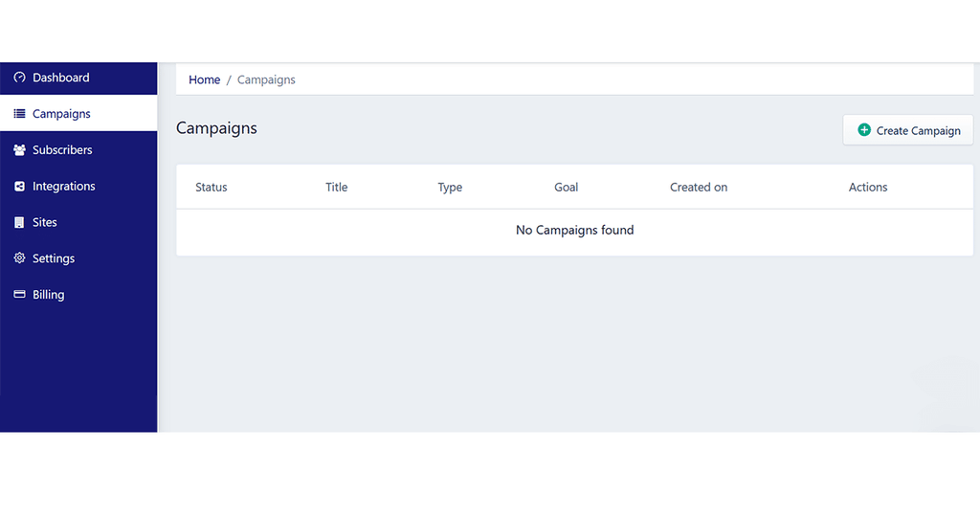Go to Integrations in the sidebar
The width and height of the screenshot is (980, 515).
pyautogui.click(x=78, y=187)
